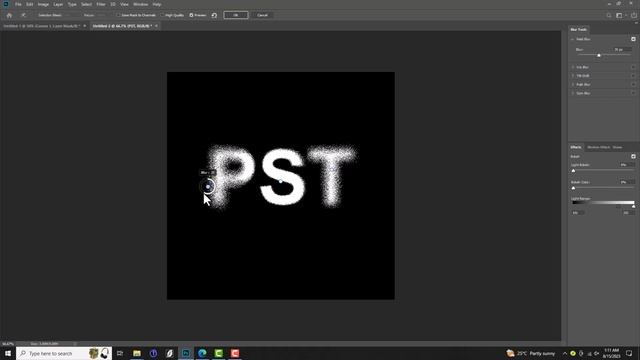Click the OK button

236,15
